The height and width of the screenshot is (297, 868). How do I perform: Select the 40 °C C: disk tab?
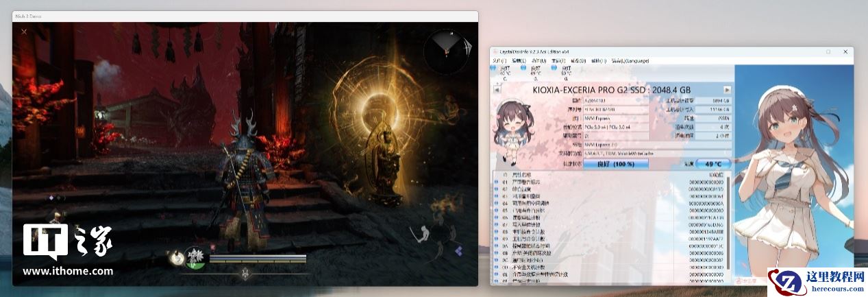(x=502, y=73)
